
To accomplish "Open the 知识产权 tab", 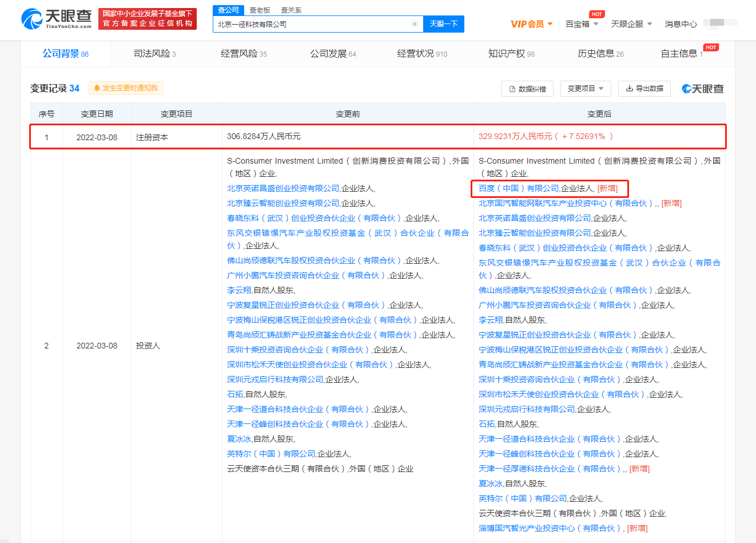I will pyautogui.click(x=511, y=54).
